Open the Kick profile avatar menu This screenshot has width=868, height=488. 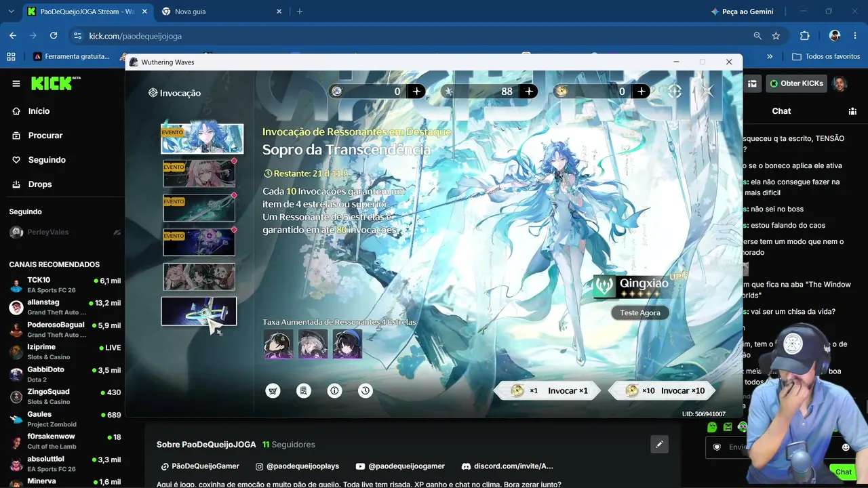[840, 83]
